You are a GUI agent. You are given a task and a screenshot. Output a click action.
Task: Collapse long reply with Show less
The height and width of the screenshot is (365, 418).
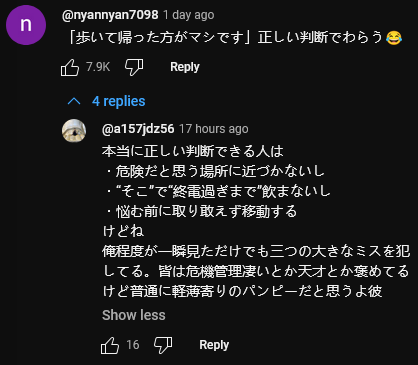[134, 315]
